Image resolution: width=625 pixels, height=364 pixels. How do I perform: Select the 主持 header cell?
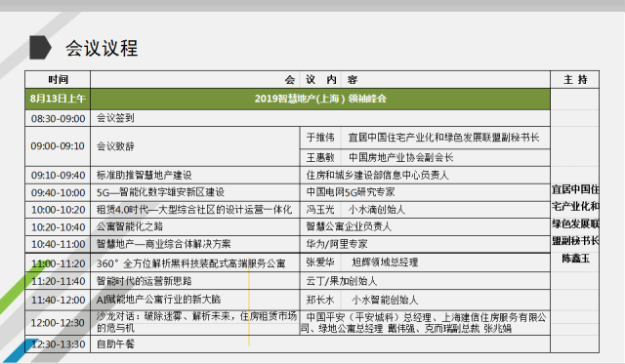pos(575,80)
